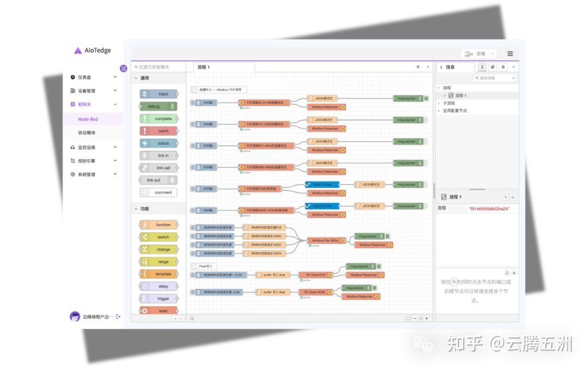Click the 仪表盘 dashboard icon in left sidebar
Screen dimensions: 588x368
(x=72, y=77)
